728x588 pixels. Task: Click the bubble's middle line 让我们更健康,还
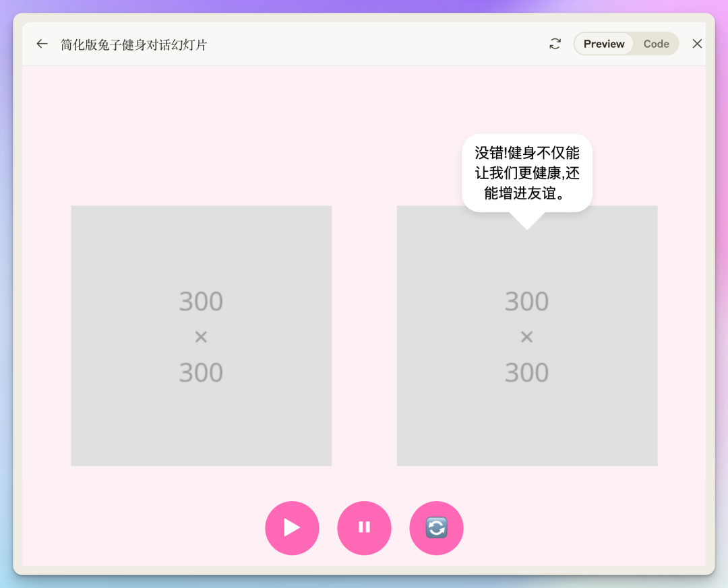coord(526,173)
